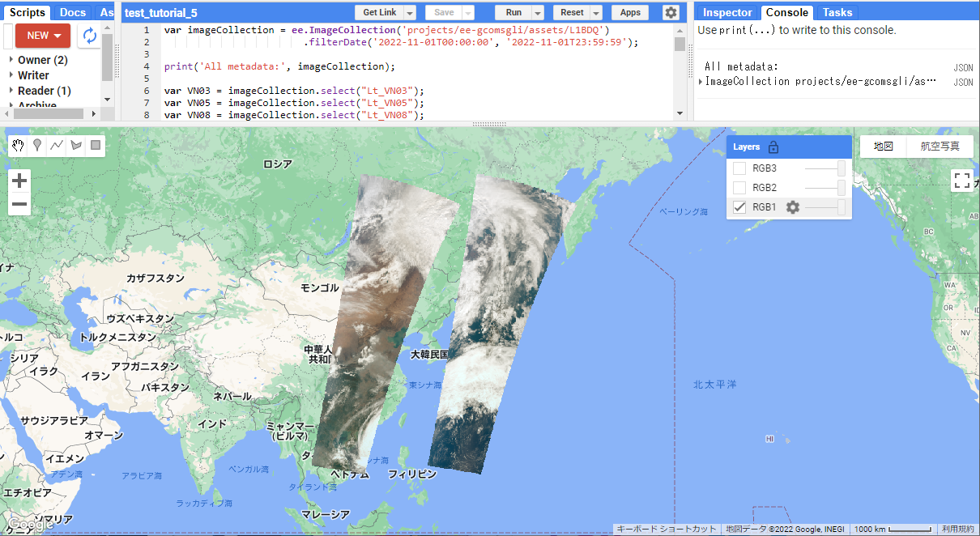The width and height of the screenshot is (980, 536).
Task: Open the Run button dropdown arrow
Action: (538, 13)
